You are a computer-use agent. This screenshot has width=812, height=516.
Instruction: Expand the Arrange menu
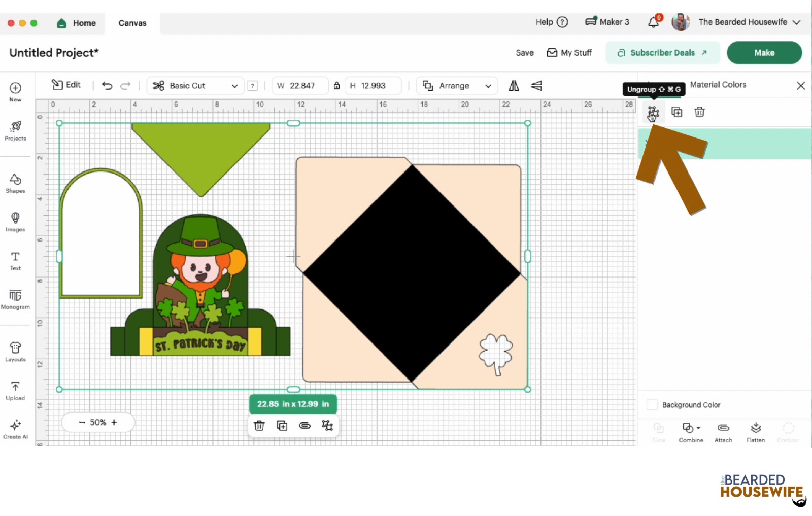coord(456,85)
